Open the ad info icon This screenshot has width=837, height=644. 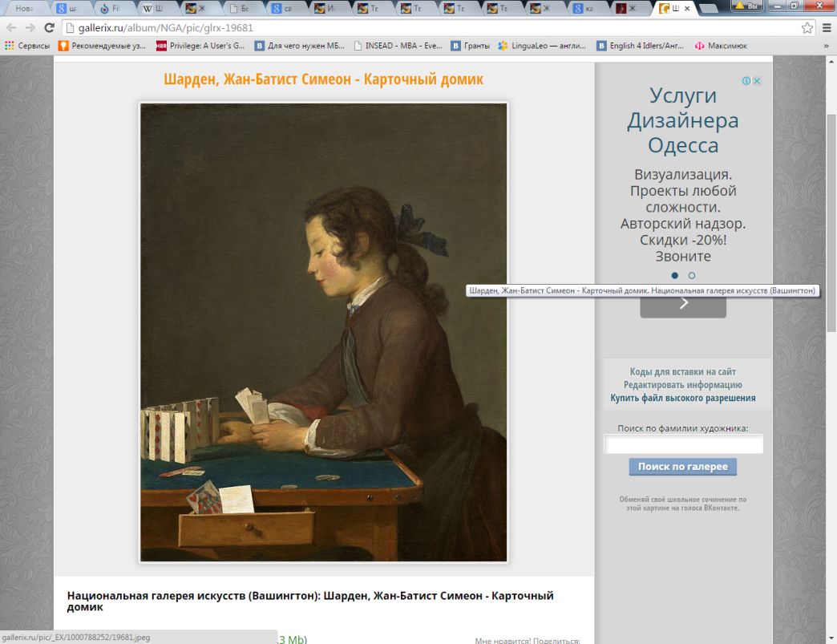(746, 81)
